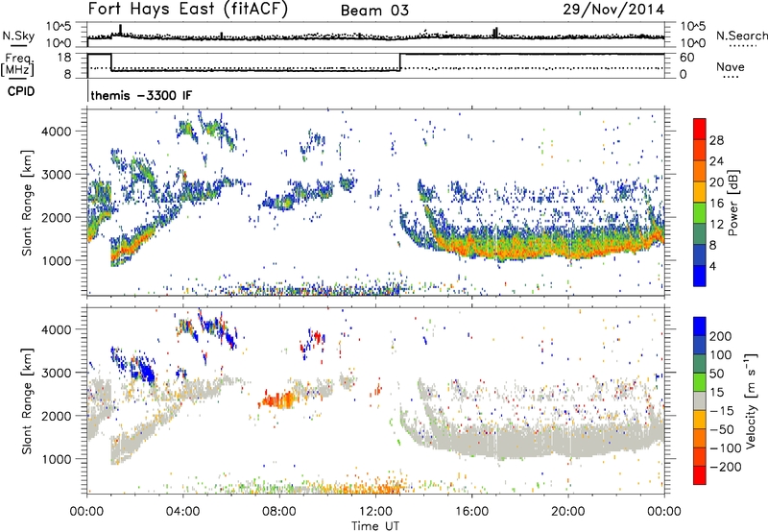This screenshot has height=532, width=768.
Task: Click the '16:00' time tick label
Action: 471,512
